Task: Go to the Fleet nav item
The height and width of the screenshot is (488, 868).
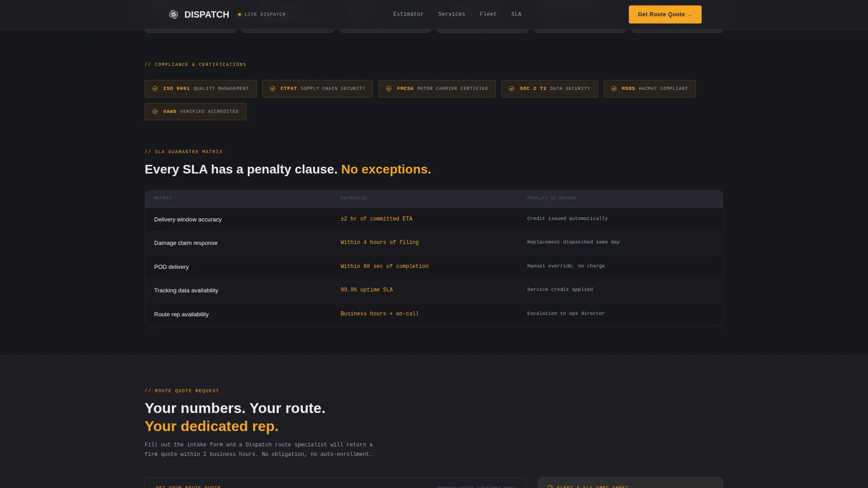Action: pos(488,14)
